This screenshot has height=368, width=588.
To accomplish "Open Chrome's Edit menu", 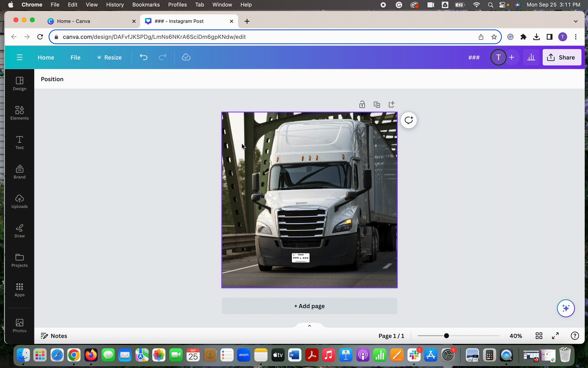I will [72, 5].
